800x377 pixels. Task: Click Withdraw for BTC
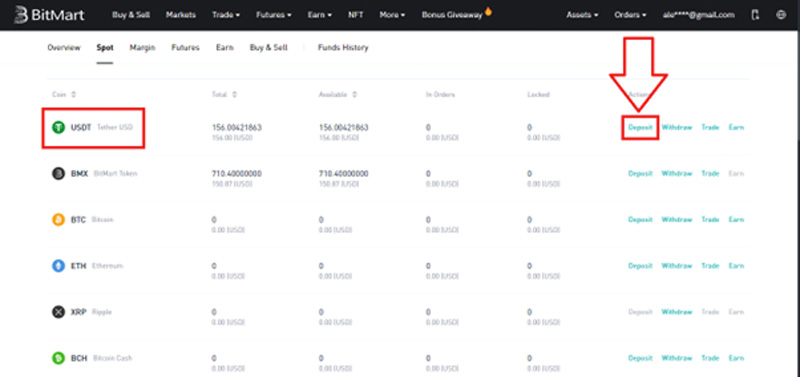coord(677,219)
